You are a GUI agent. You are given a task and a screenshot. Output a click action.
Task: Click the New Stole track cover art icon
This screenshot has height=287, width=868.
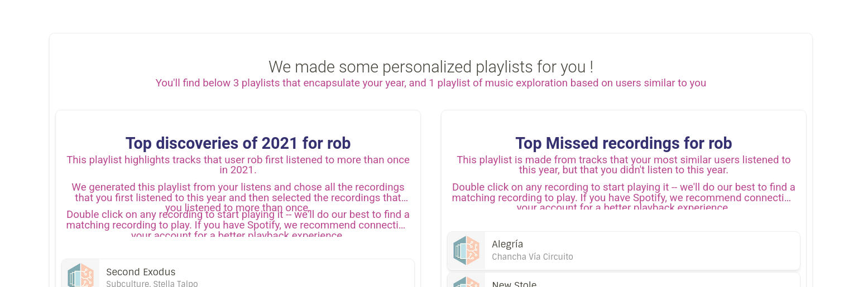[x=466, y=281]
